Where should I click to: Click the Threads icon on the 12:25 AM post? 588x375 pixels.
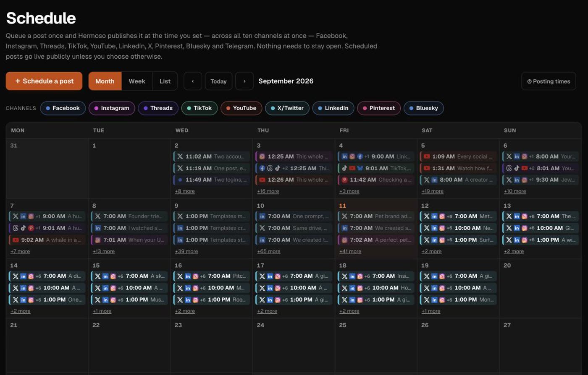click(x=270, y=168)
